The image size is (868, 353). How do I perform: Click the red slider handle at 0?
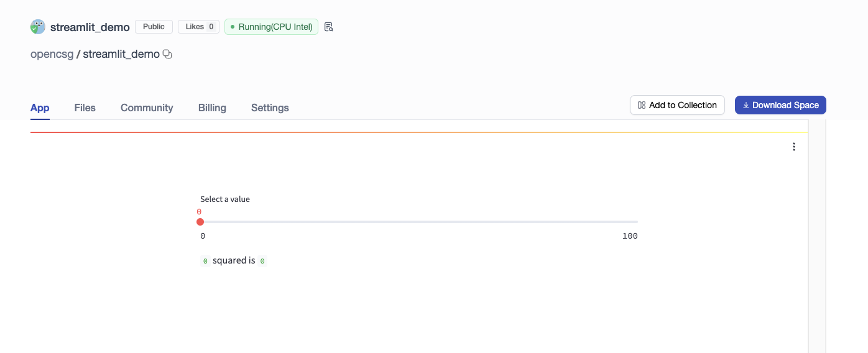pos(200,222)
